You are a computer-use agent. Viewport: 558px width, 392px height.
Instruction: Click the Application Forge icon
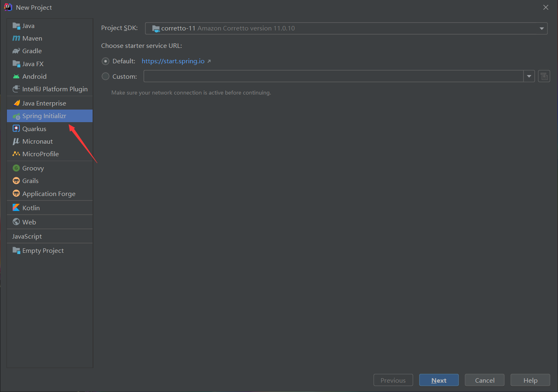tap(16, 194)
